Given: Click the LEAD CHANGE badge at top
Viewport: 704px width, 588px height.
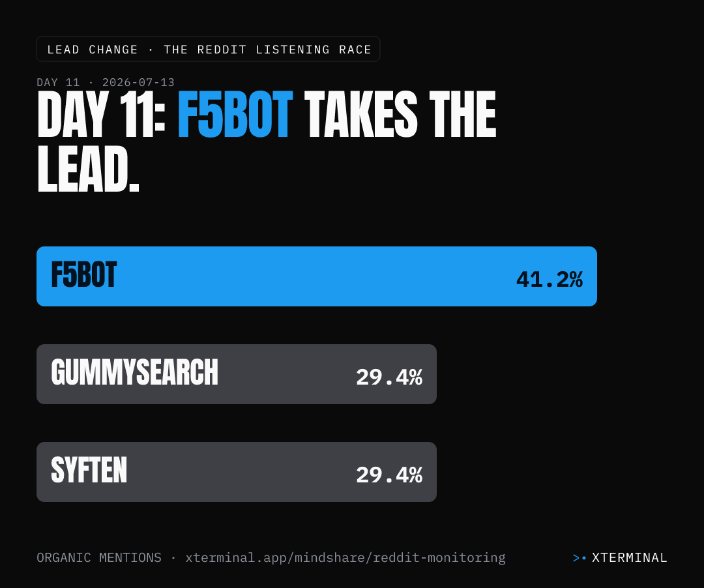Looking at the screenshot, I should (x=209, y=49).
